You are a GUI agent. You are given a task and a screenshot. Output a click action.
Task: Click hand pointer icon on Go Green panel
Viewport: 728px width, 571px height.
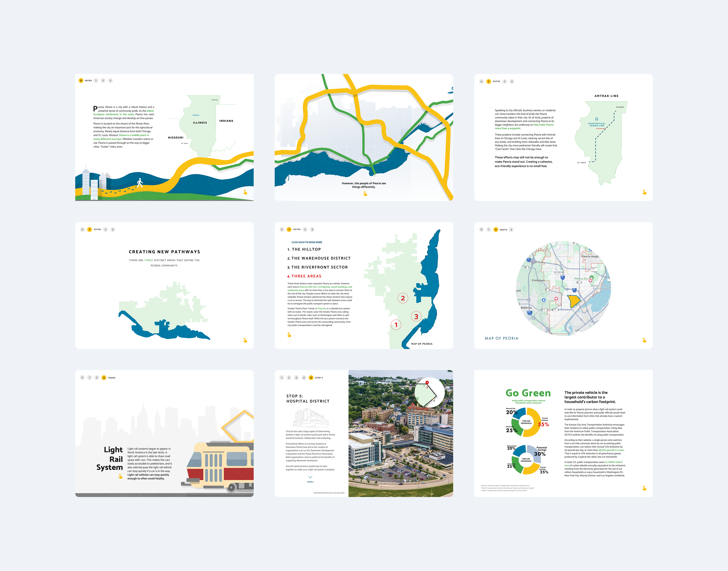coord(644,488)
